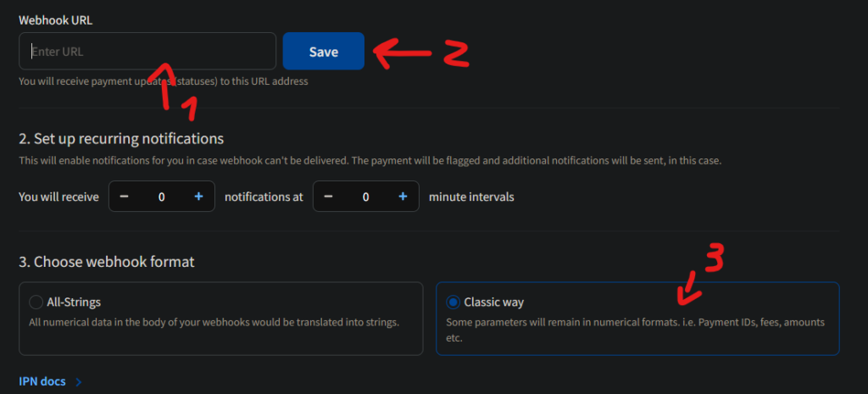This screenshot has width=868, height=394.
Task: Click the minute intervals number field
Action: point(365,197)
